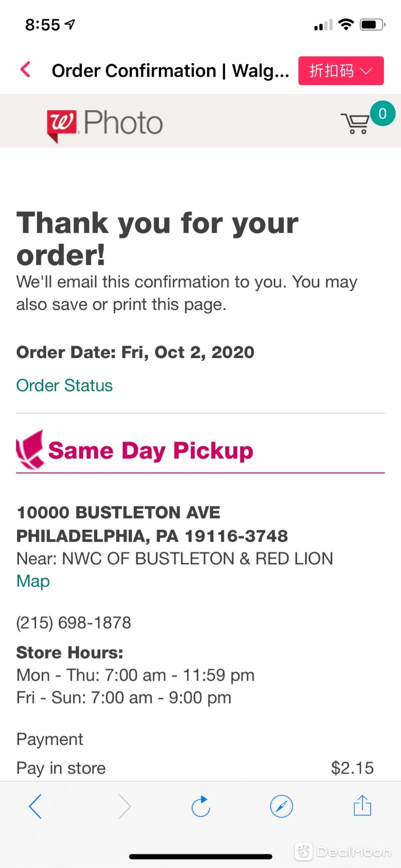Tap the browser forward arrow
Screen dimensions: 401x868
coord(125,806)
